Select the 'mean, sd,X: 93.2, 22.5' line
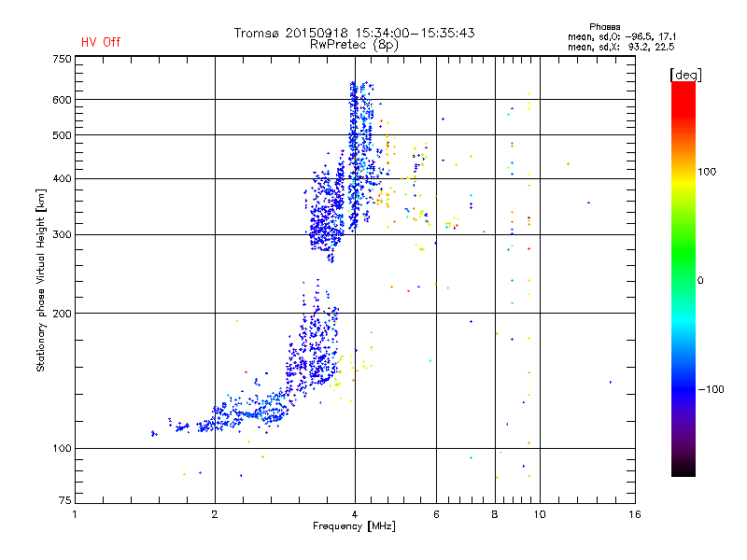The image size is (747, 560). click(x=621, y=47)
